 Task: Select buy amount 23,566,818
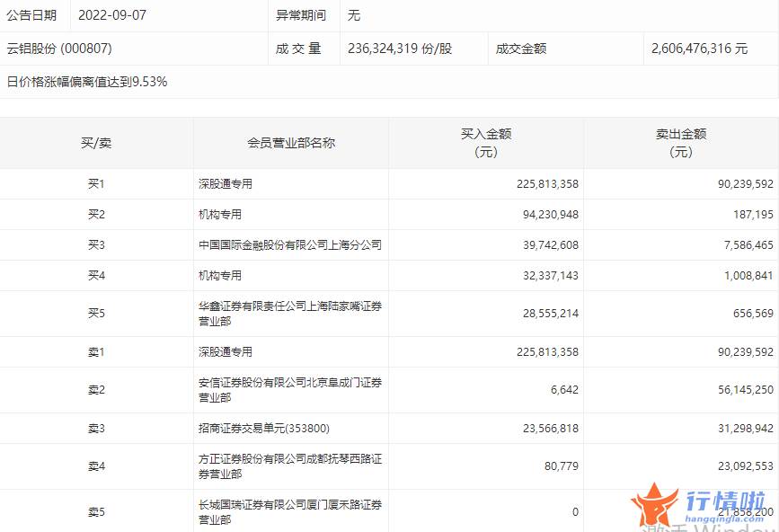click(551, 429)
